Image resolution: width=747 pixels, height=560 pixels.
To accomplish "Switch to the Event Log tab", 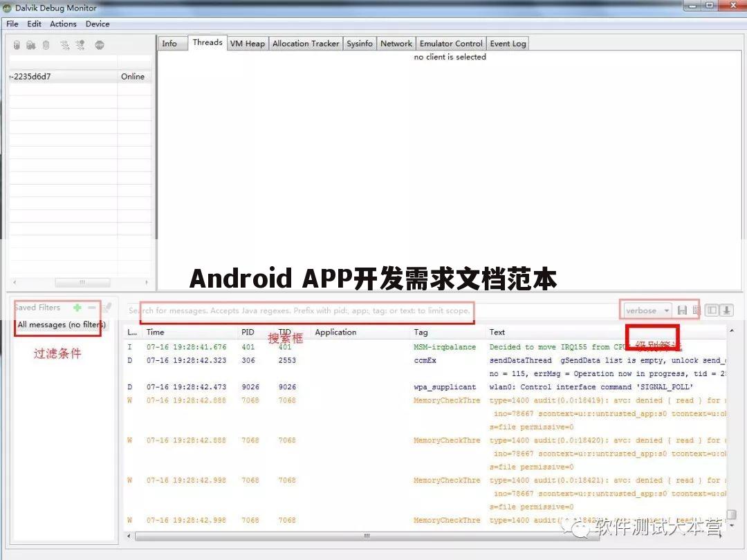I will [x=508, y=44].
